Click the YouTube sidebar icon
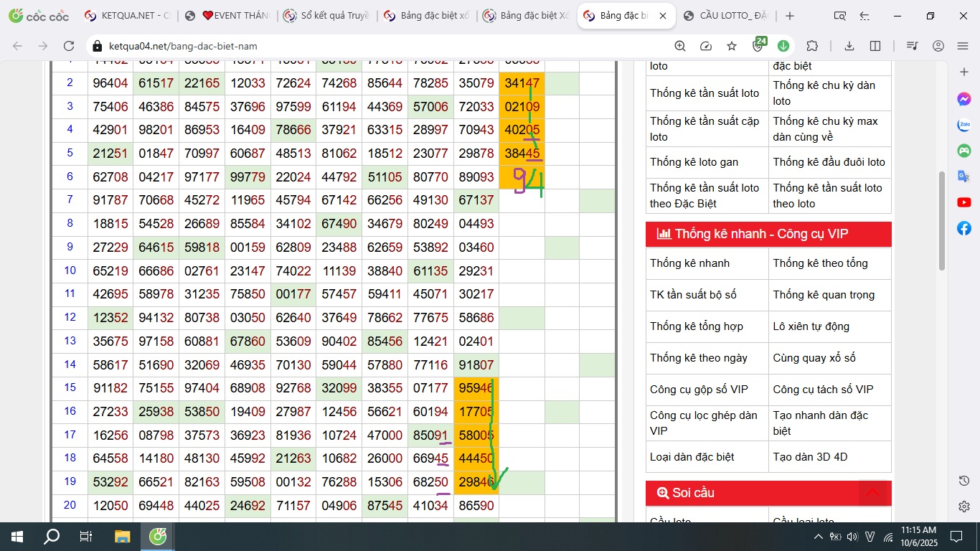This screenshot has width=980, height=551. pos(964,202)
